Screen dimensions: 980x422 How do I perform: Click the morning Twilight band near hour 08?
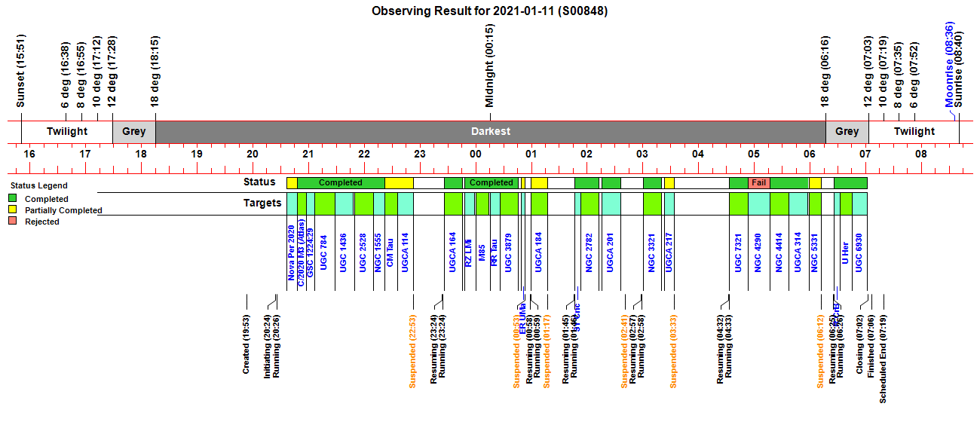pyautogui.click(x=914, y=131)
